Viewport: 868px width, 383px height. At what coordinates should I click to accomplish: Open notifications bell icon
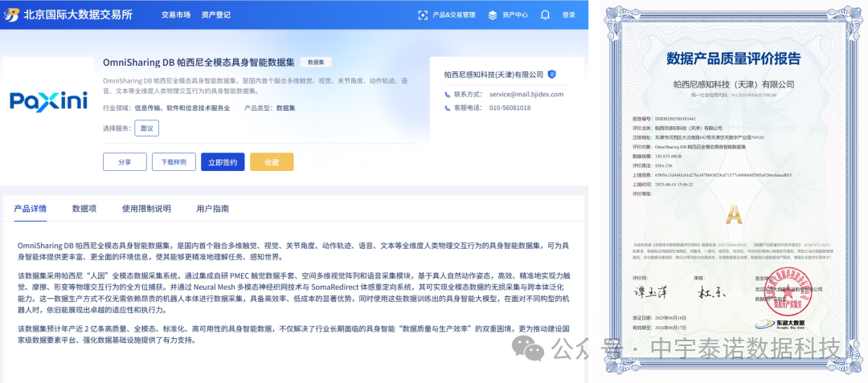click(x=545, y=15)
